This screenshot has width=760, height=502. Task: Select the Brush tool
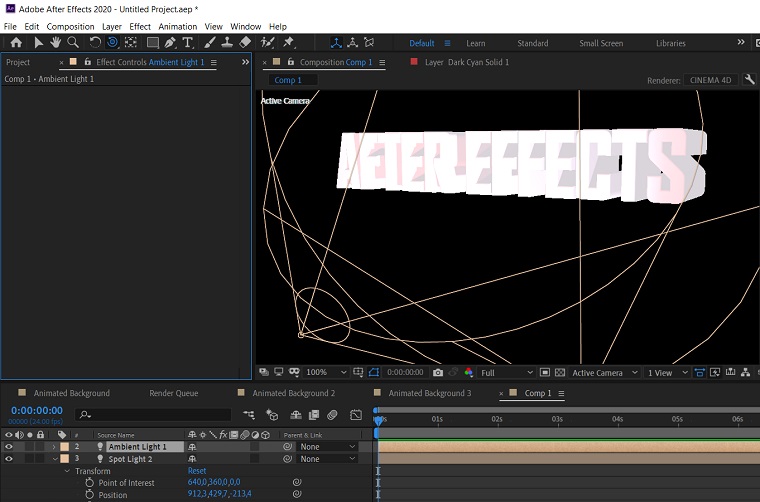tap(210, 43)
